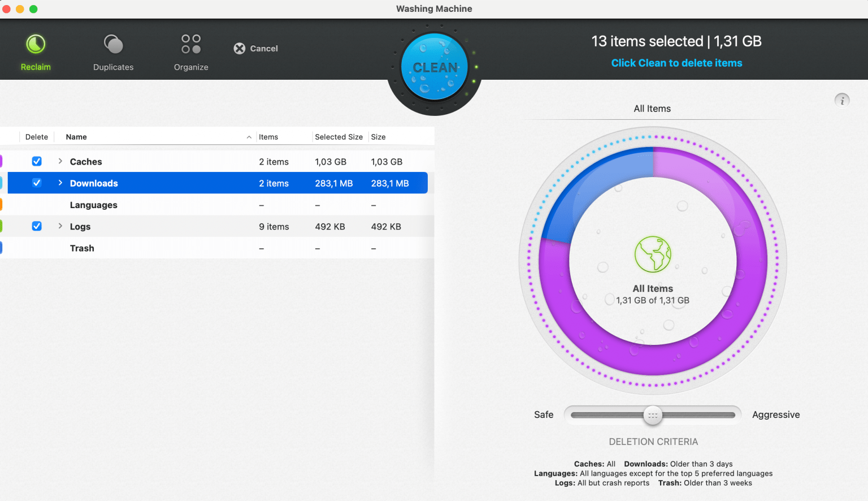The height and width of the screenshot is (501, 868).
Task: Uncheck the Caches deletion checkbox
Action: point(36,161)
